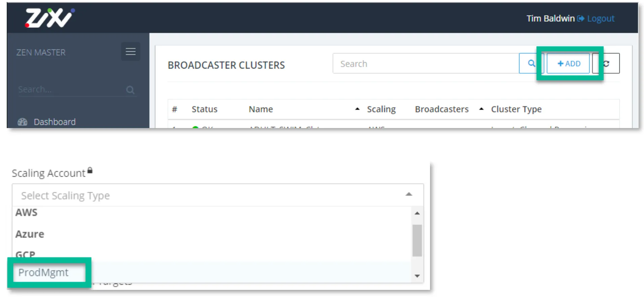
Task: Click the cluster search magnifier button
Action: pos(531,63)
